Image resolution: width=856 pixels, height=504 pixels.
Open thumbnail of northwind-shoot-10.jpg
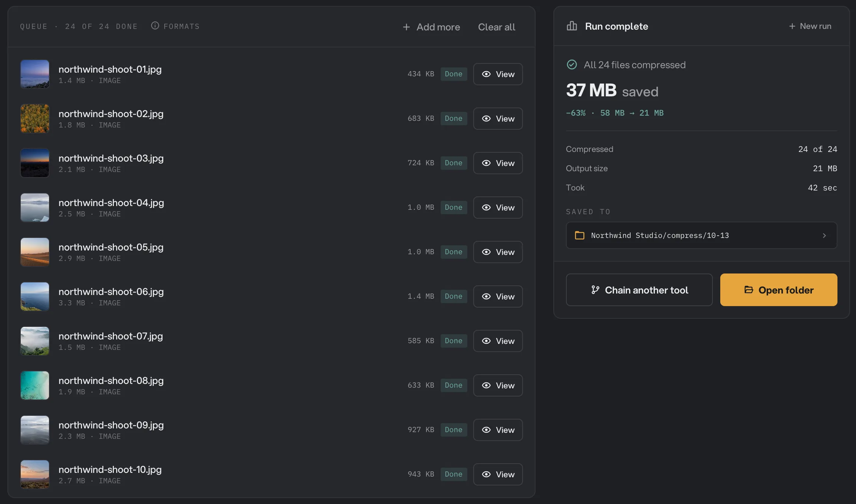click(x=35, y=474)
